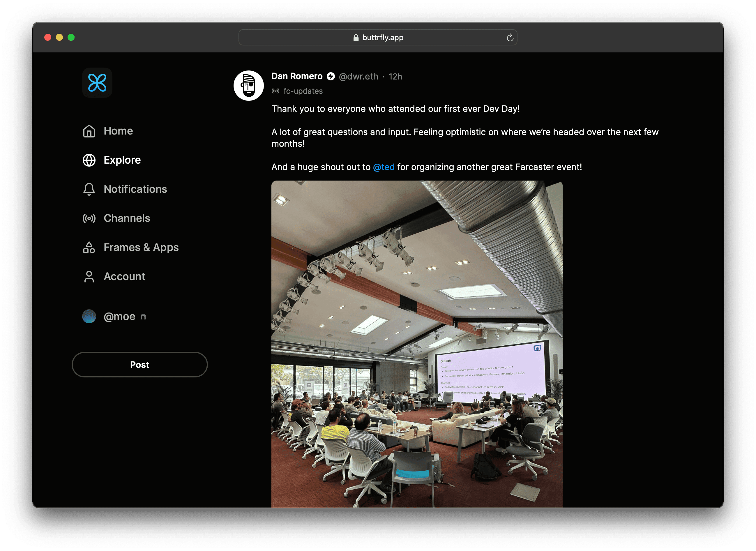Click the Explore globe icon

89,160
